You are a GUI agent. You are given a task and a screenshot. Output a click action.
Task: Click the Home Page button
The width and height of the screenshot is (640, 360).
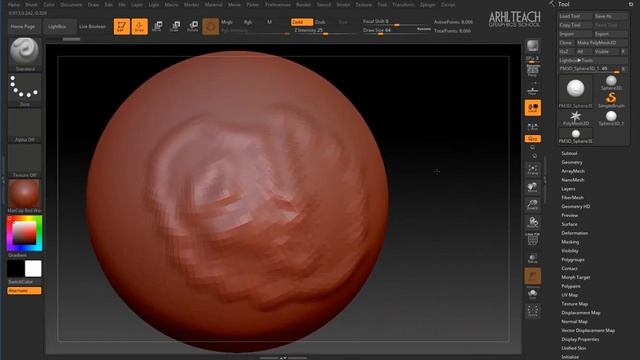pyautogui.click(x=23, y=27)
